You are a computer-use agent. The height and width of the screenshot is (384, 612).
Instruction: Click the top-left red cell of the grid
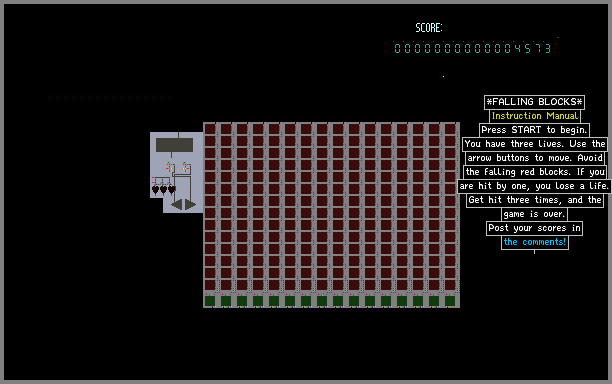tap(210, 129)
